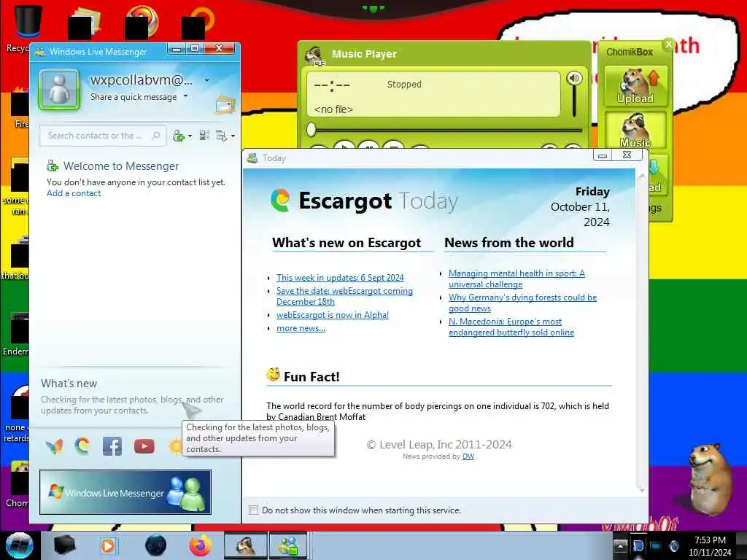
Task: Open Why Germany's dying forests article link
Action: [x=522, y=303]
